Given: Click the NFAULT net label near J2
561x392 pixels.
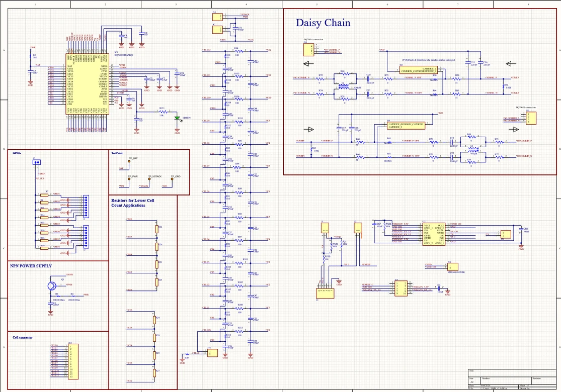Looking at the screenshot, I should tap(366, 265).
